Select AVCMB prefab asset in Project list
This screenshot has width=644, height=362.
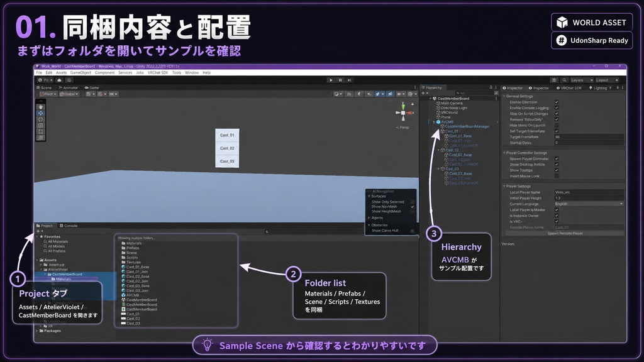tap(132, 295)
